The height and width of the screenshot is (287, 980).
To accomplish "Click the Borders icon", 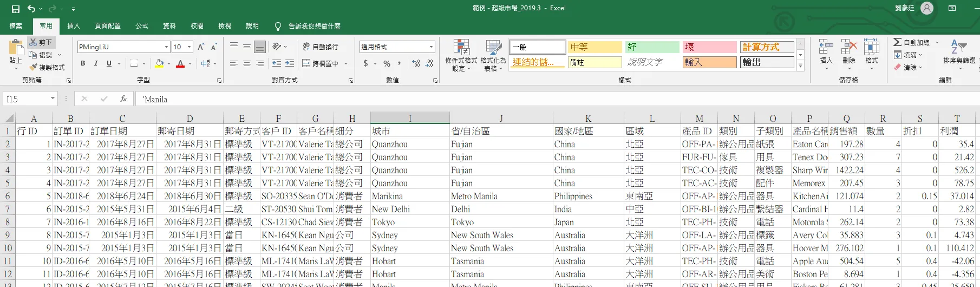I will click(x=134, y=63).
